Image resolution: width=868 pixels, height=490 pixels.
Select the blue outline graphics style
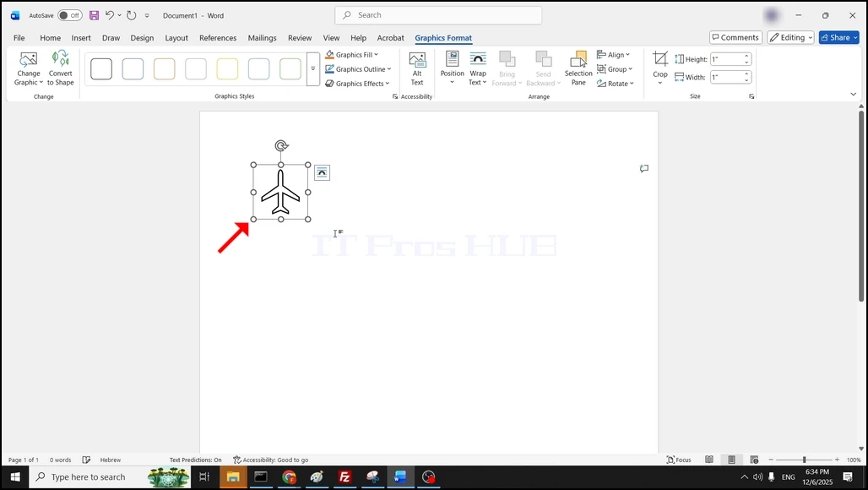point(133,68)
